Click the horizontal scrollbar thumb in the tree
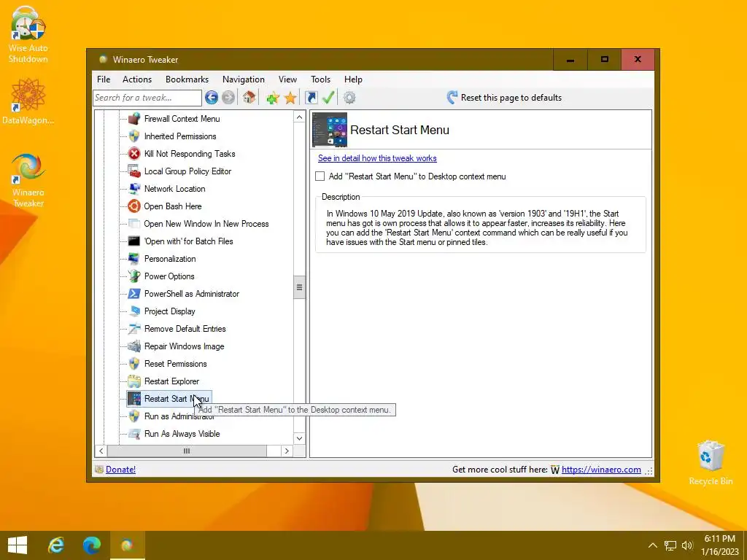 pos(187,451)
